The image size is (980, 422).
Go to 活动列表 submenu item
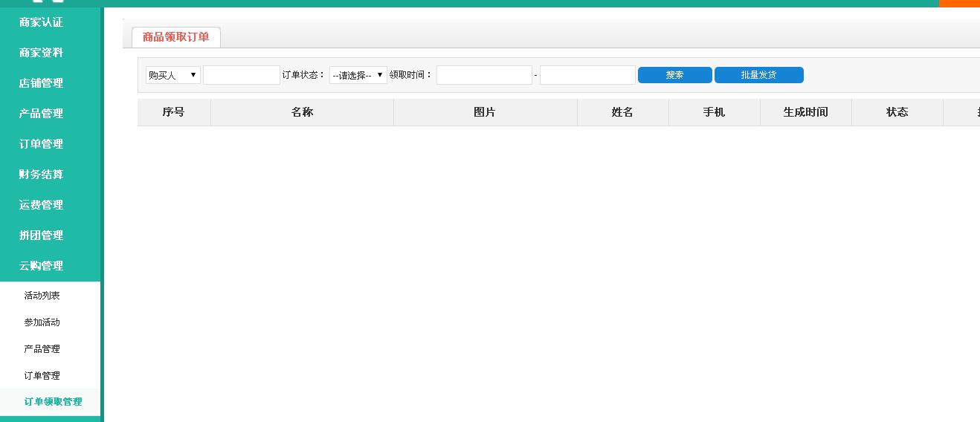42,296
